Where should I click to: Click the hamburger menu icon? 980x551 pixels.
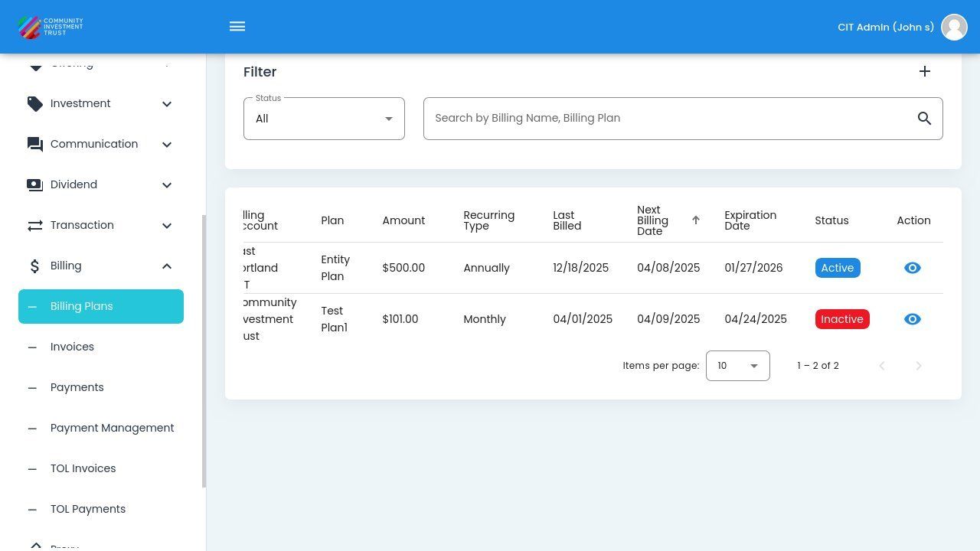(237, 27)
